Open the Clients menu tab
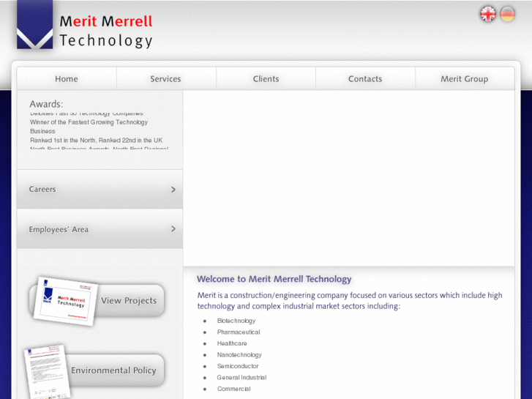 266,79
